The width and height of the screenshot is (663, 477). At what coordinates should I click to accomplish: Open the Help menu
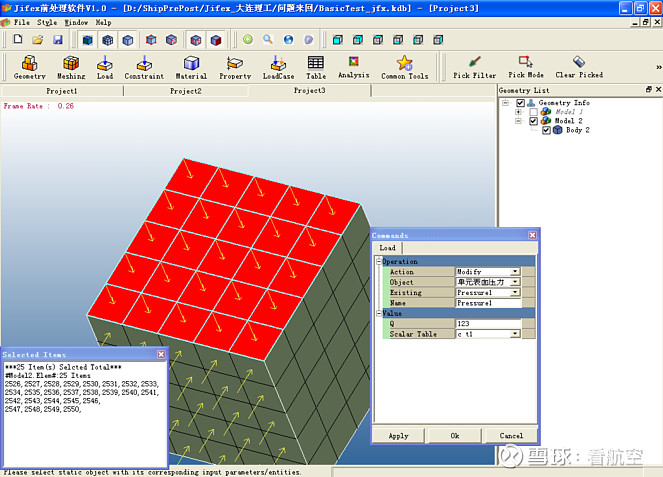click(103, 22)
